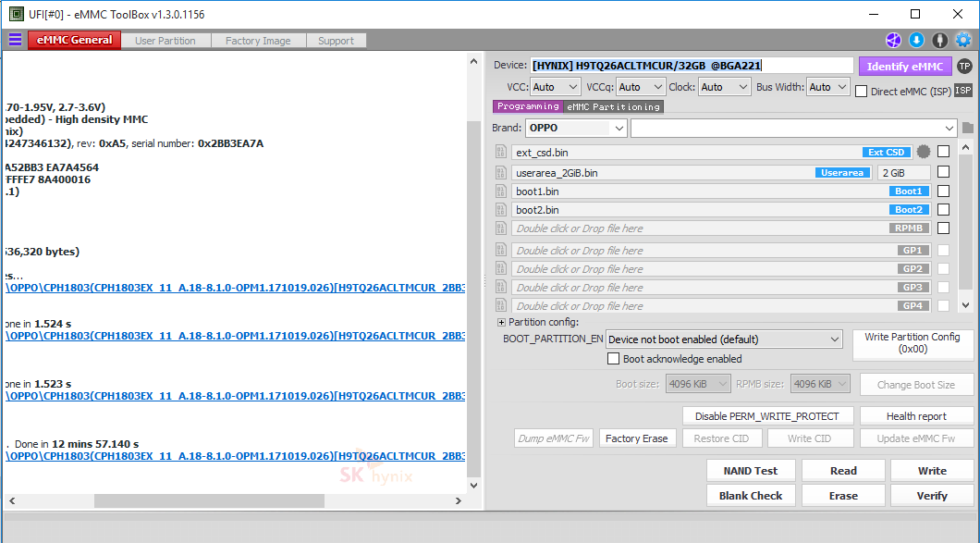The height and width of the screenshot is (543, 980).
Task: Click the eMMC ToolBox app title icon
Action: click(17, 14)
